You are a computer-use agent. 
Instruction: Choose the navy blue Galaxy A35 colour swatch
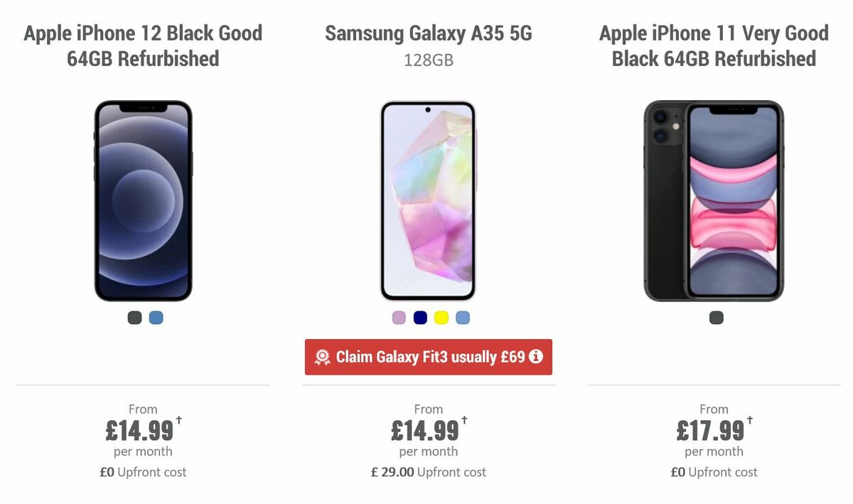(419, 318)
